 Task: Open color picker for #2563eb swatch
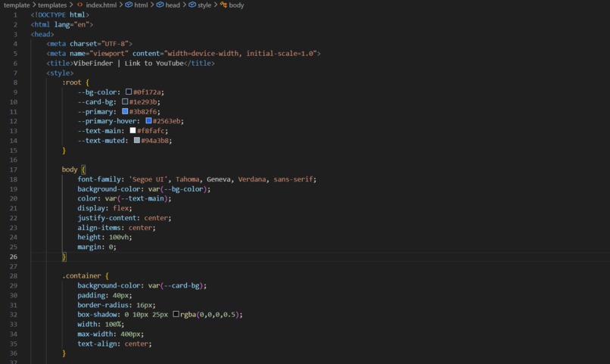pos(148,121)
